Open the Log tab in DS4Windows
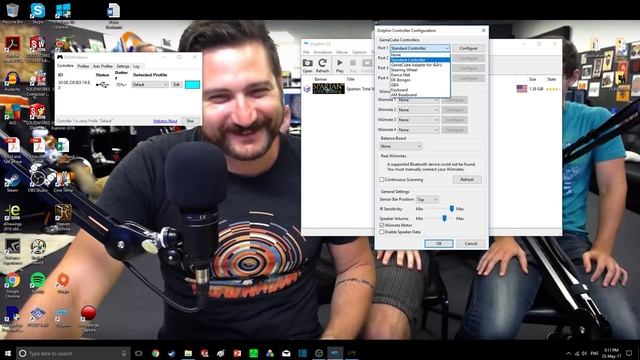The height and width of the screenshot is (360, 640). click(x=136, y=66)
